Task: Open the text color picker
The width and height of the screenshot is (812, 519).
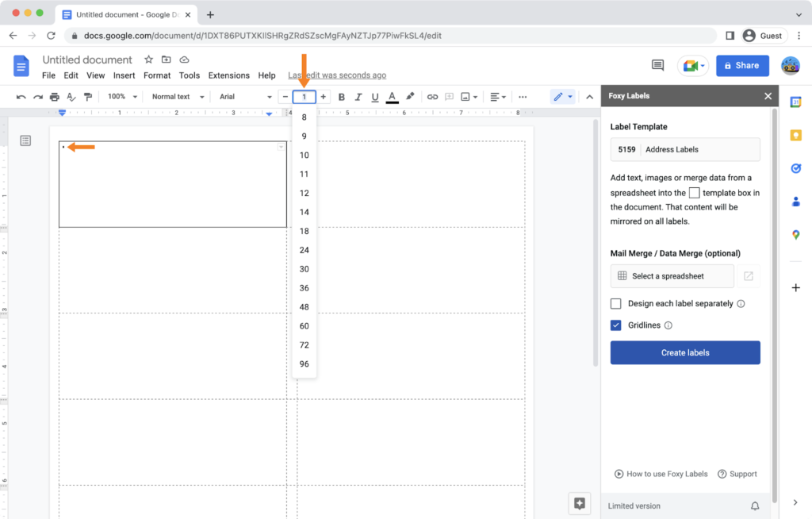Action: coord(392,97)
